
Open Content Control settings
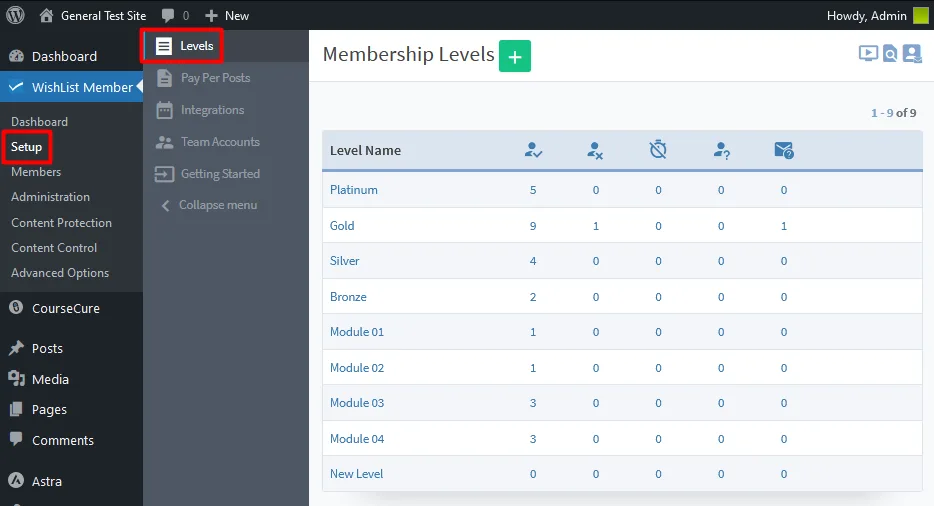pyautogui.click(x=54, y=247)
